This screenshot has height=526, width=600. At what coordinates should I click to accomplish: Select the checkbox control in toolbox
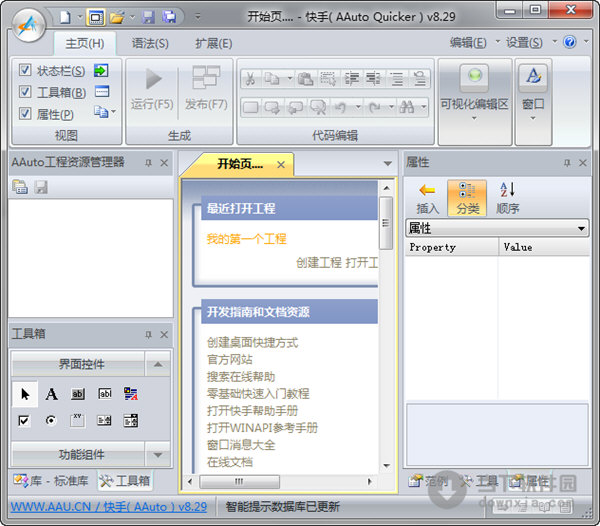24,420
